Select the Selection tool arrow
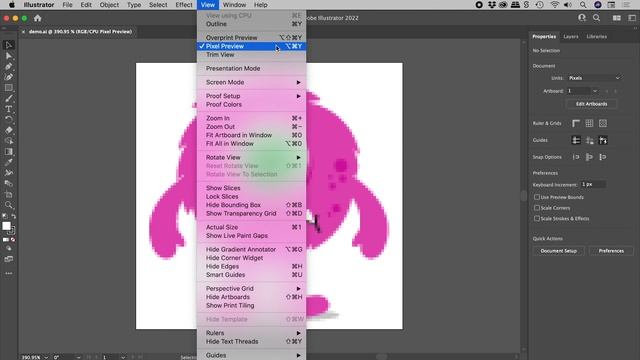Viewport: 640px width, 360px height. 9,45
